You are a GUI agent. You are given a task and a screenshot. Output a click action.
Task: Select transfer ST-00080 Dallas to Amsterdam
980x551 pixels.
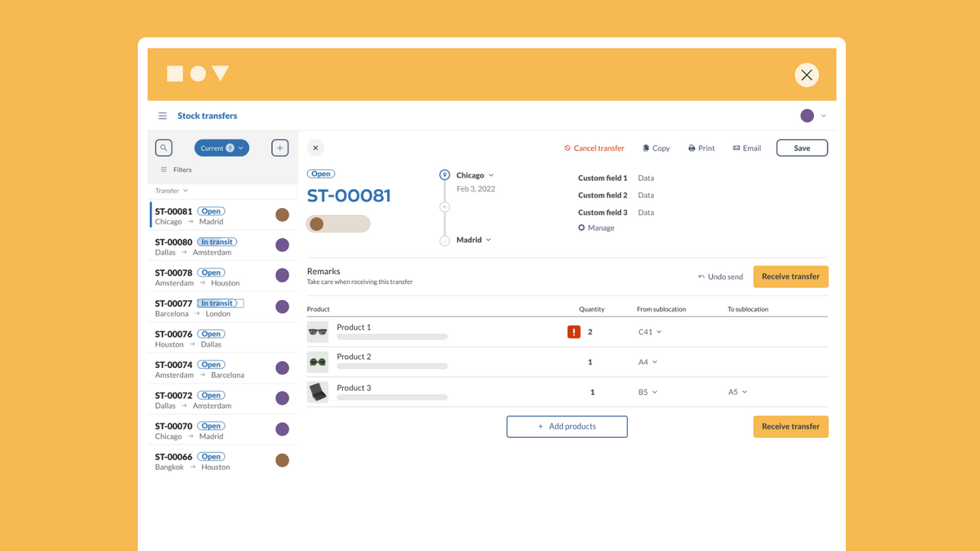[x=222, y=246]
